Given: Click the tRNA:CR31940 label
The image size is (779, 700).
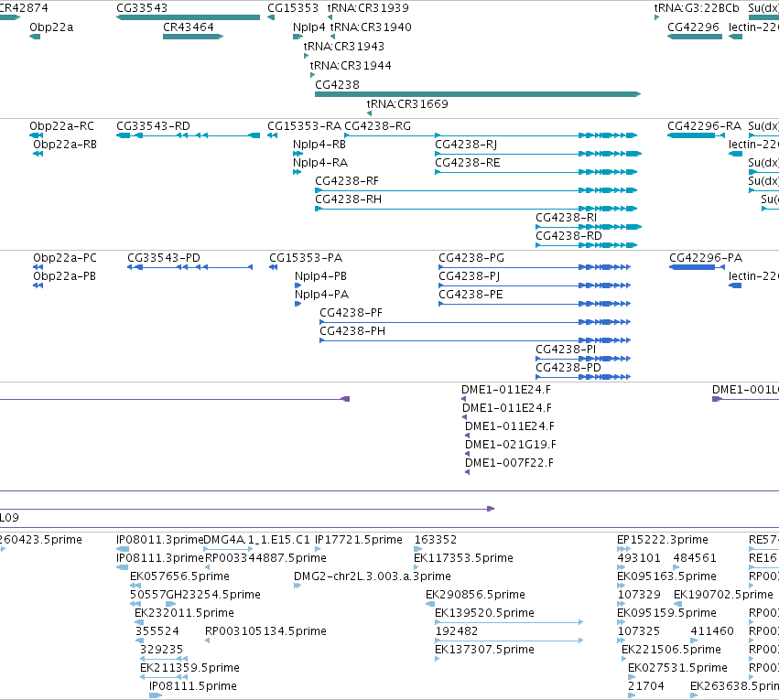Looking at the screenshot, I should (x=371, y=27).
